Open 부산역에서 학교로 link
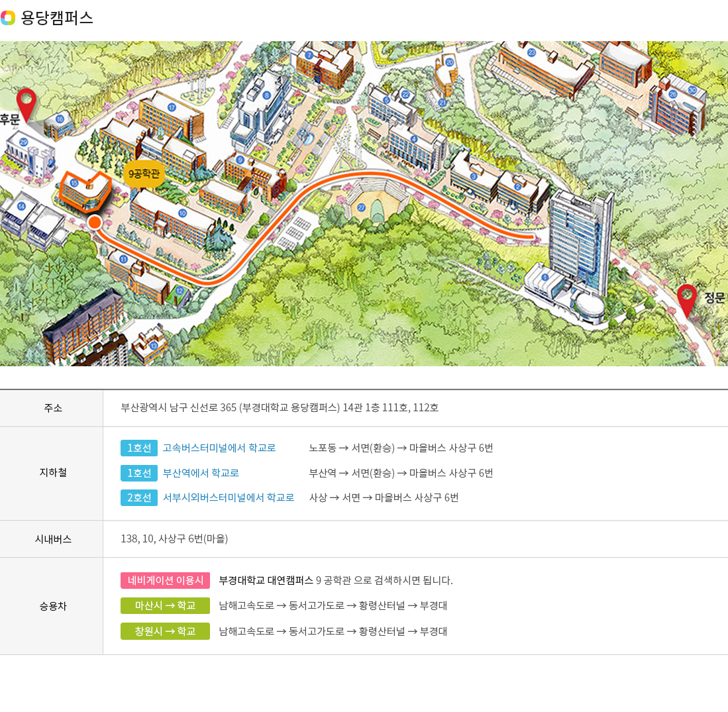This screenshot has width=728, height=712. [201, 473]
